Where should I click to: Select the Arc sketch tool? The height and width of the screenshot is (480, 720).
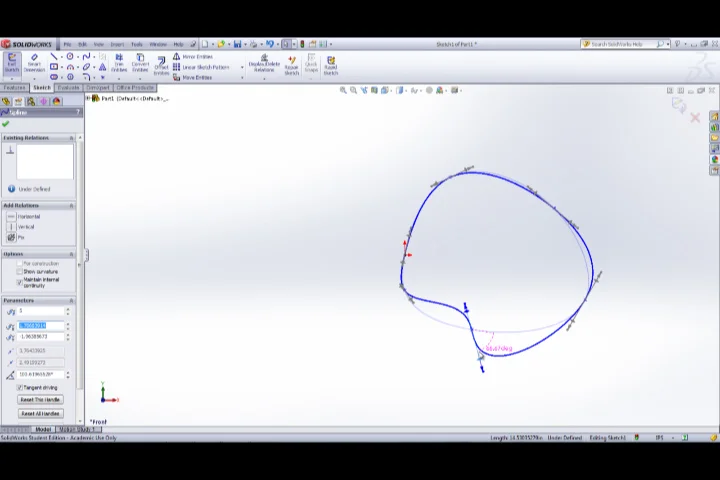(70, 67)
